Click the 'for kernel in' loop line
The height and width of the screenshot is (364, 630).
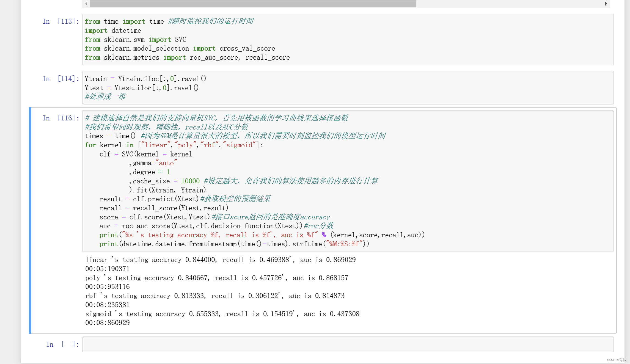click(x=174, y=145)
